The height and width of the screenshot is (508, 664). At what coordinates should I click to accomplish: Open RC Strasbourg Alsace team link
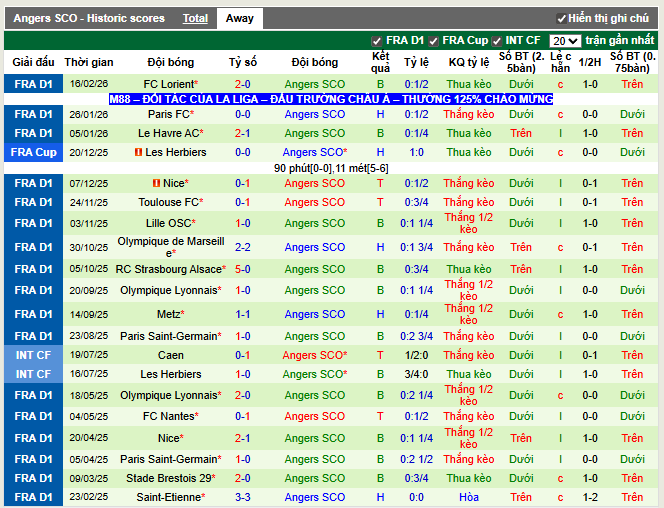(x=171, y=269)
